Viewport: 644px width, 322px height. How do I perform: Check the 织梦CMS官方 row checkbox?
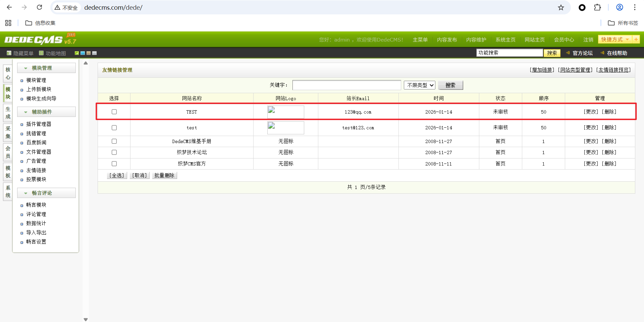coord(114,164)
